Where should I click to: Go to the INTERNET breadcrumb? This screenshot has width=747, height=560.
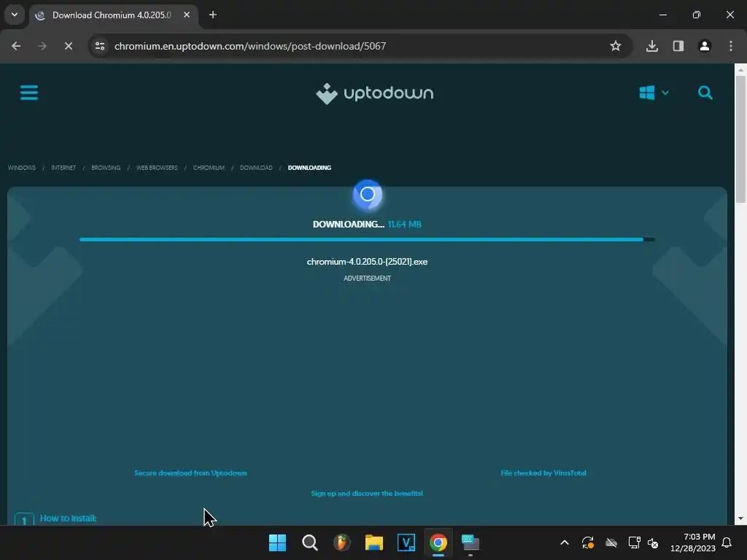pos(63,168)
